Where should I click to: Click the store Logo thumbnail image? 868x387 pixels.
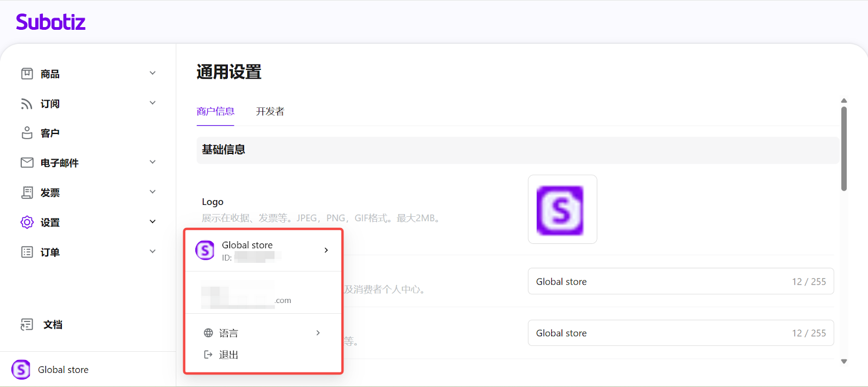(x=562, y=210)
